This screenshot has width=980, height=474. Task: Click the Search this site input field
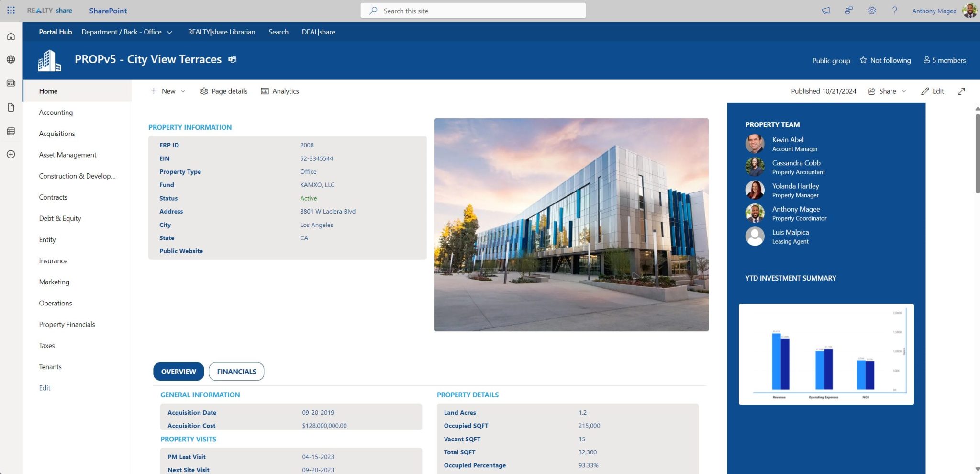pos(473,11)
